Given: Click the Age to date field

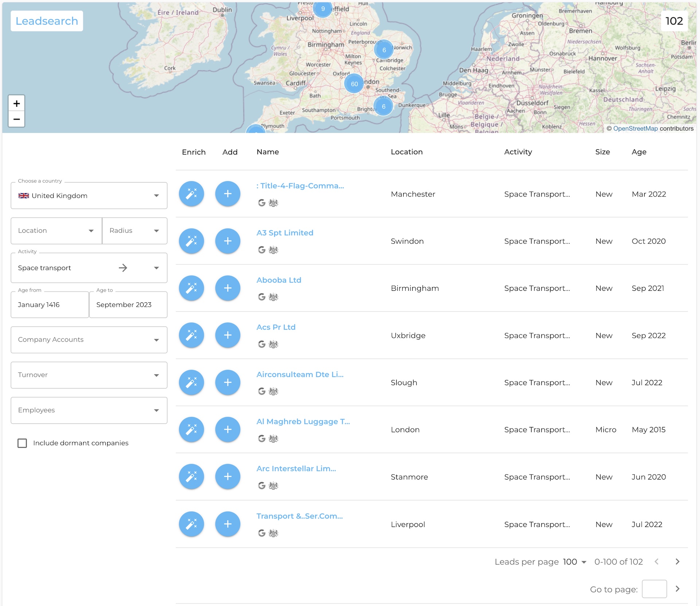Looking at the screenshot, I should [128, 305].
